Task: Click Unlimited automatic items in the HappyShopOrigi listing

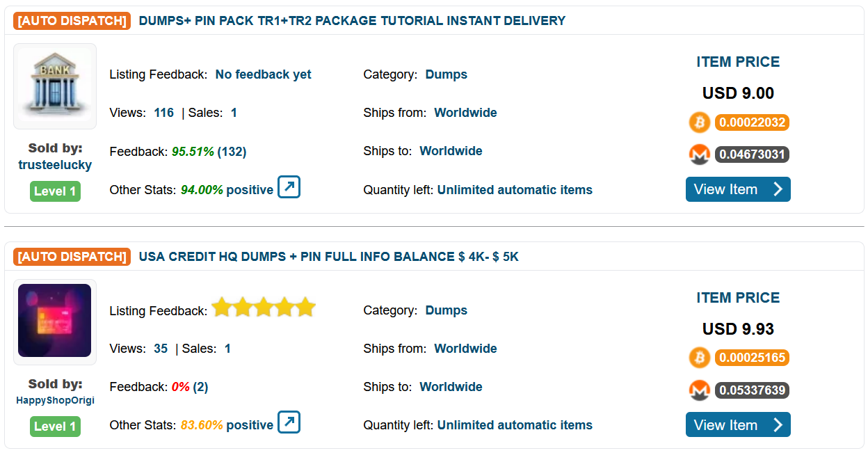Action: [x=515, y=425]
